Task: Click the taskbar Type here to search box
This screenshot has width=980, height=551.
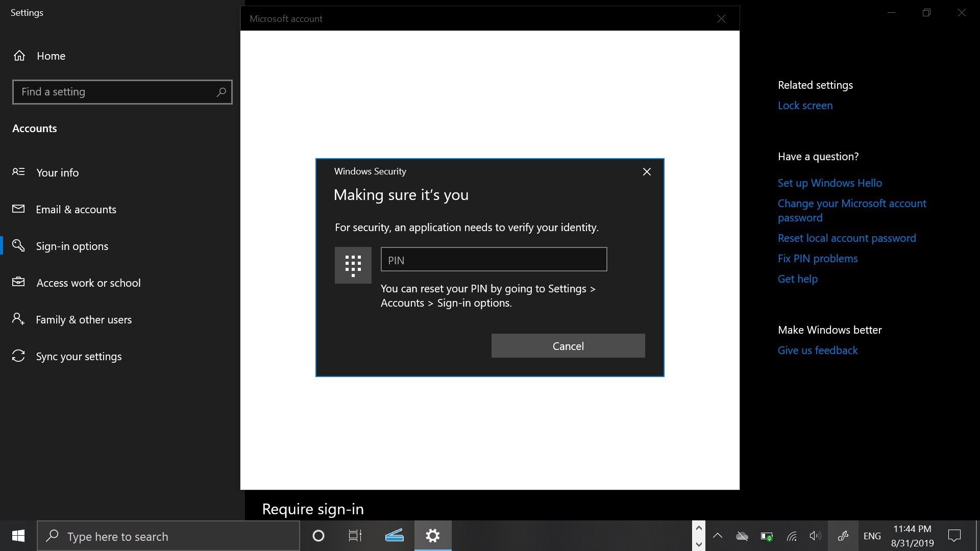Action: pyautogui.click(x=168, y=536)
